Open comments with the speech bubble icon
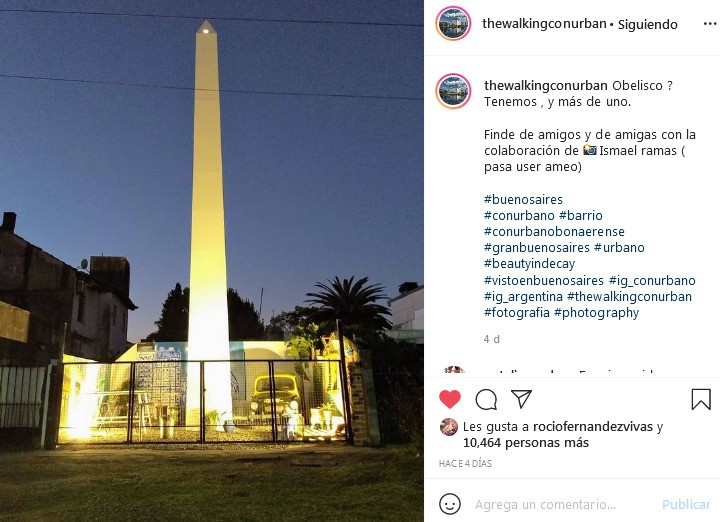 [486, 399]
